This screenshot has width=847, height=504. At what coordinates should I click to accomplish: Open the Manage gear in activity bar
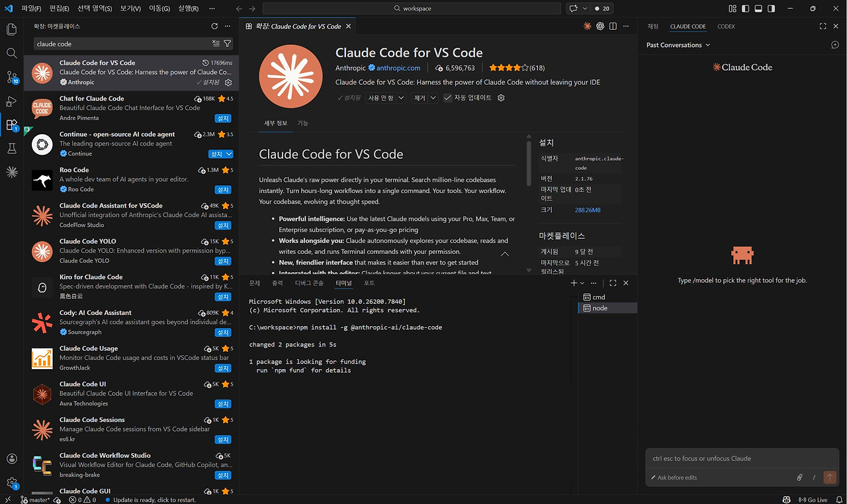[x=11, y=483]
